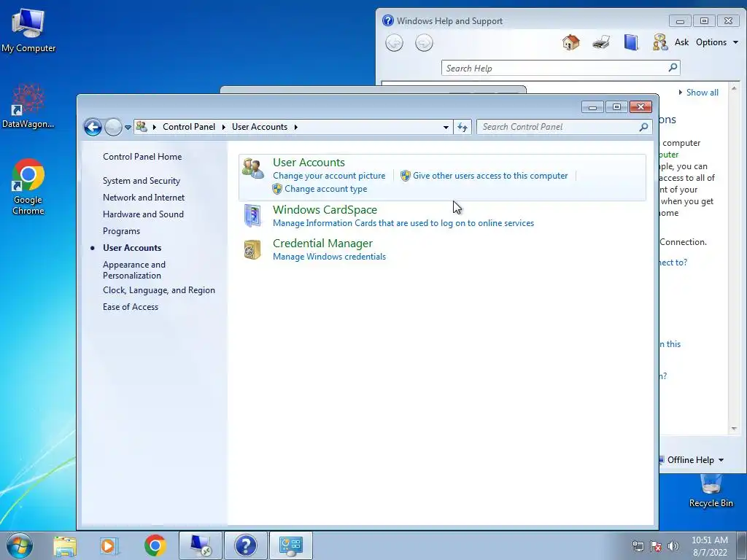
Task: Switch to Help and Support taskbar button
Action: tap(245, 545)
